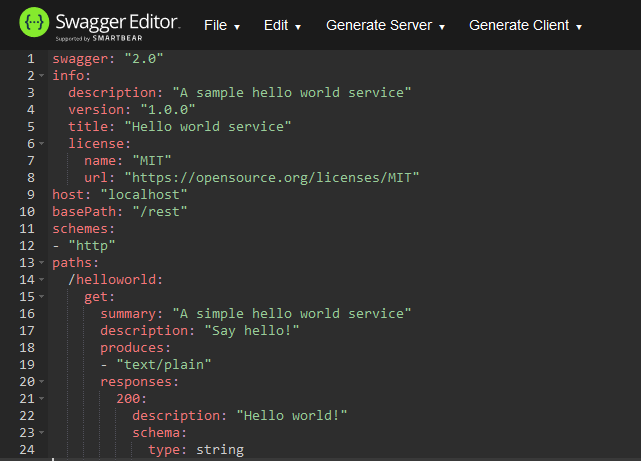641x461 pixels.
Task: Click the info: key on line 2
Action: point(72,76)
